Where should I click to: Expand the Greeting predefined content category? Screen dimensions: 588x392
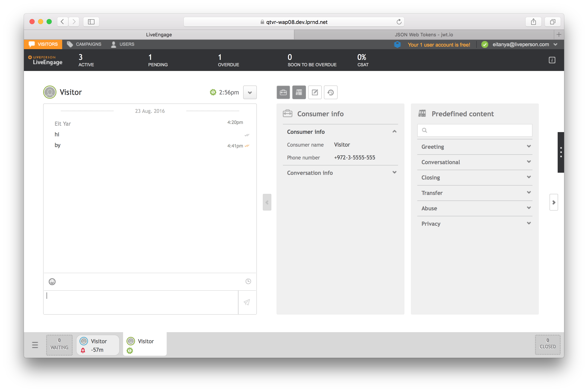(x=529, y=146)
